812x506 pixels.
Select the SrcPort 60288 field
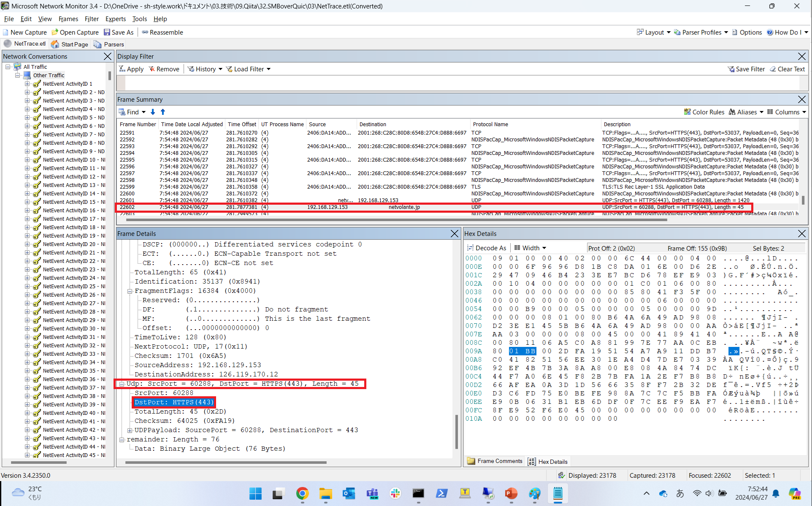click(164, 393)
